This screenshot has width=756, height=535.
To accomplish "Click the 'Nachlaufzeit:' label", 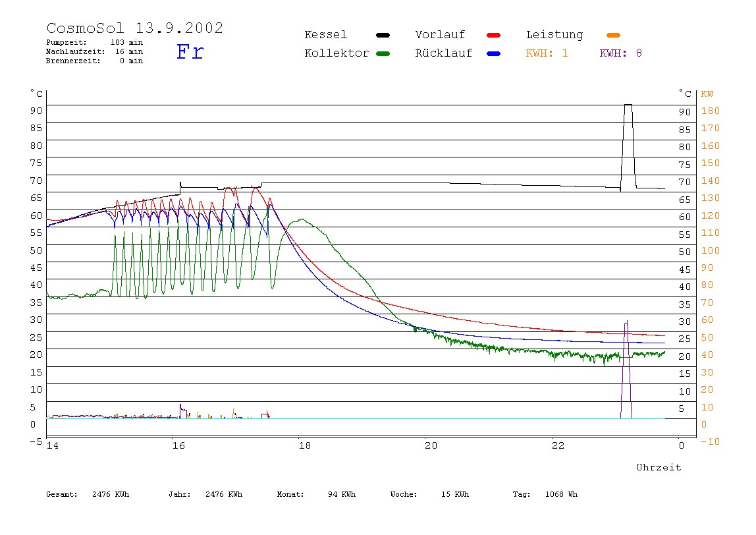I will pyautogui.click(x=75, y=51).
